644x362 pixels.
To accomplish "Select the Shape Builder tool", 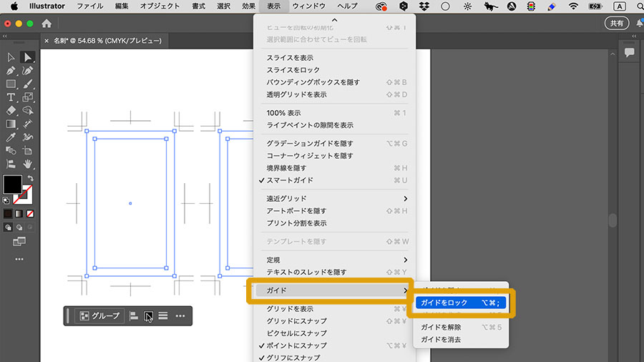I will coord(27,110).
